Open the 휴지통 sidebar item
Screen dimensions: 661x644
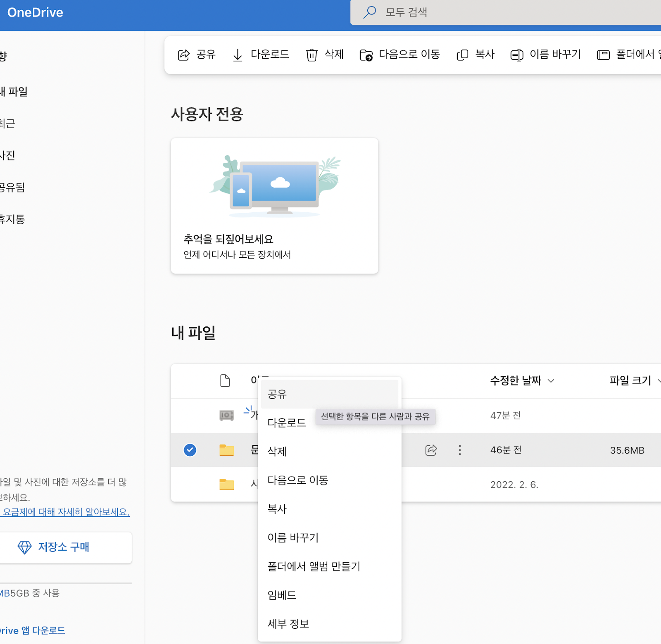click(x=11, y=219)
